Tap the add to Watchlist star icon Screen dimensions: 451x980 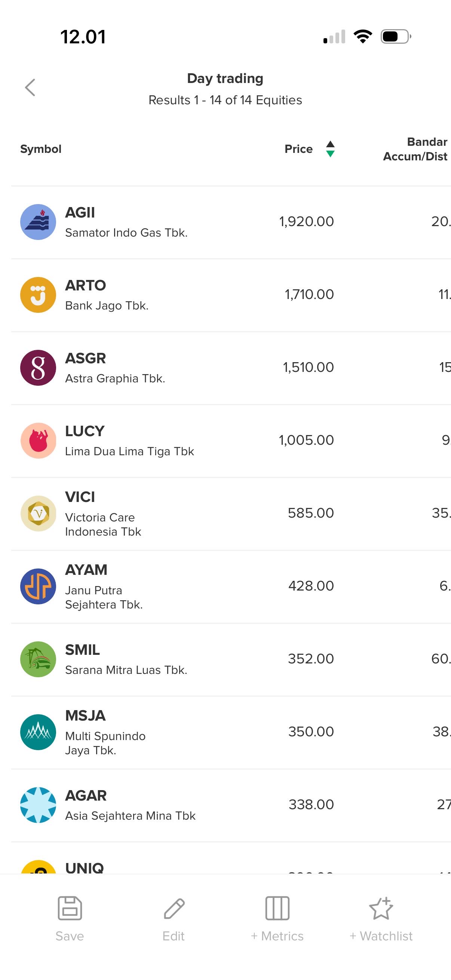tap(381, 909)
